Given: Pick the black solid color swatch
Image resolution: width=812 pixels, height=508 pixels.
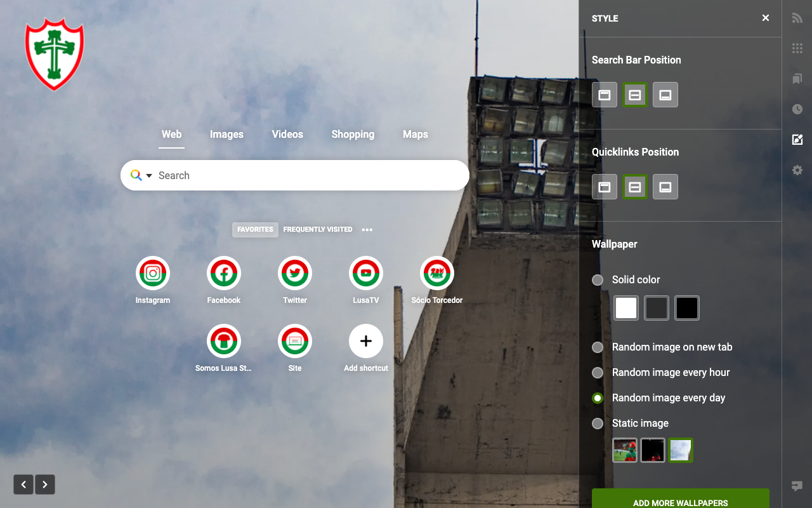Looking at the screenshot, I should pos(687,308).
